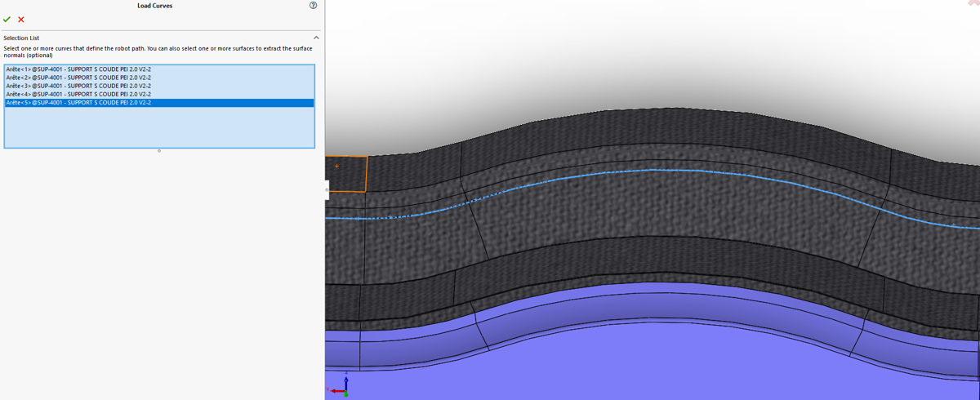The height and width of the screenshot is (400, 980).
Task: Click the panel splitter handle beside viewport
Action: (327, 189)
